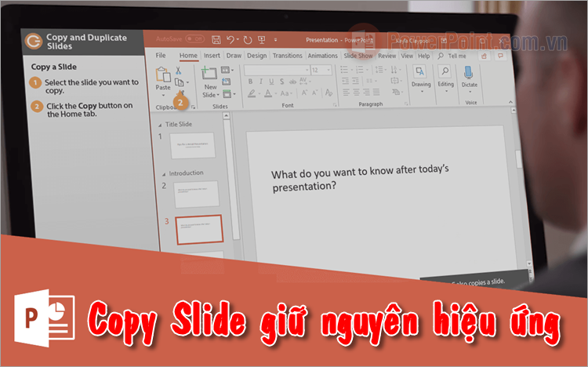
Task: Collapse the ribbon with the caret
Action: (x=510, y=102)
